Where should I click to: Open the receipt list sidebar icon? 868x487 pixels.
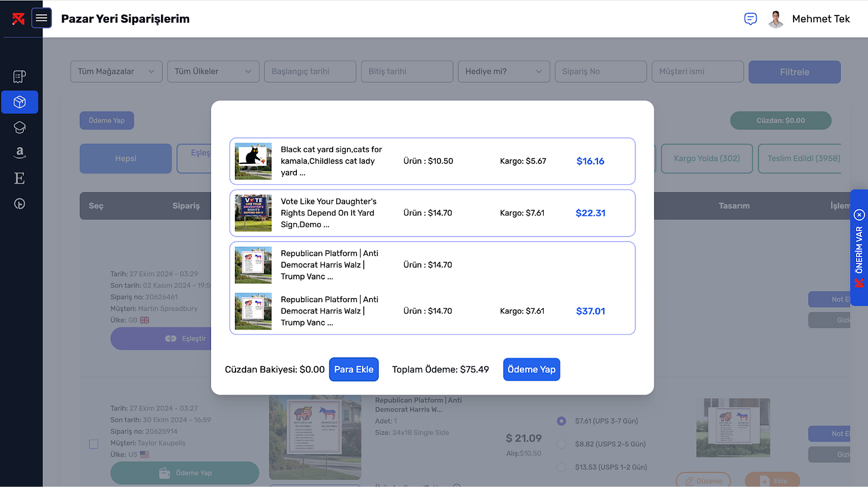pyautogui.click(x=20, y=76)
